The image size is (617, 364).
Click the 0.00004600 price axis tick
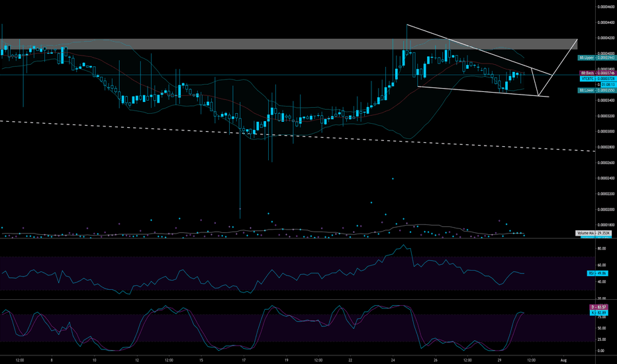pyautogui.click(x=606, y=7)
